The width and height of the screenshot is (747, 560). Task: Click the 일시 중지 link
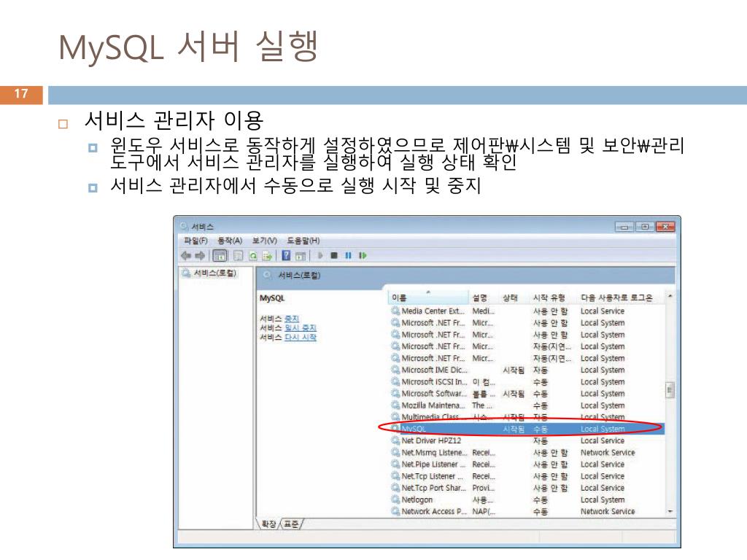click(x=300, y=327)
